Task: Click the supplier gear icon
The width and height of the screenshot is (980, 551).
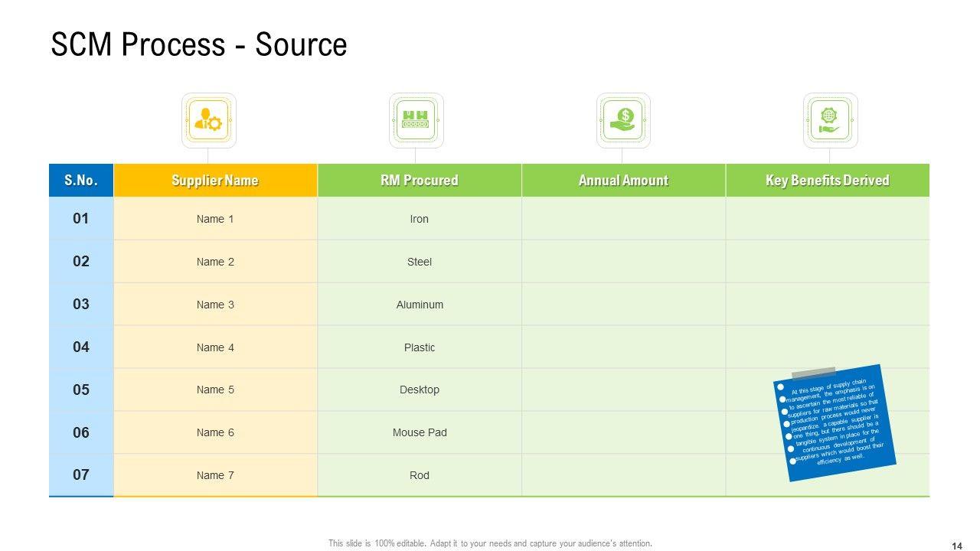Action: [208, 120]
